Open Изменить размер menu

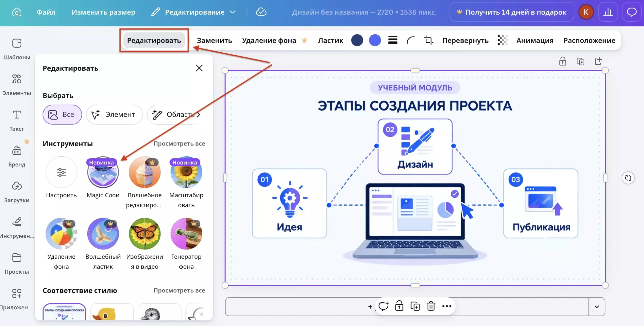click(x=103, y=12)
